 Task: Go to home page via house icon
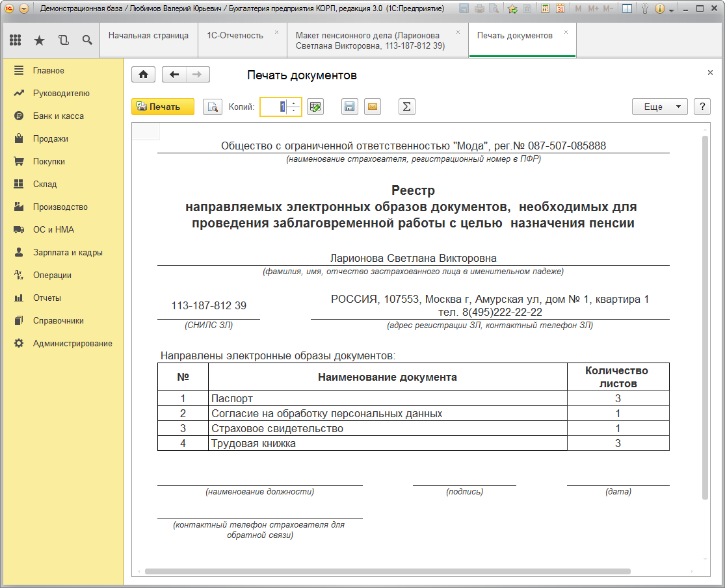(x=143, y=75)
